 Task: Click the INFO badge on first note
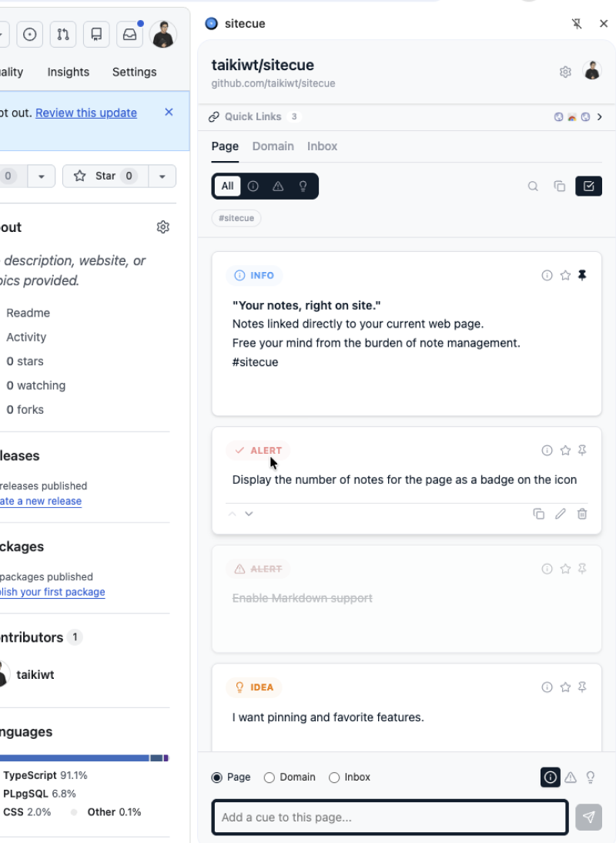[254, 275]
